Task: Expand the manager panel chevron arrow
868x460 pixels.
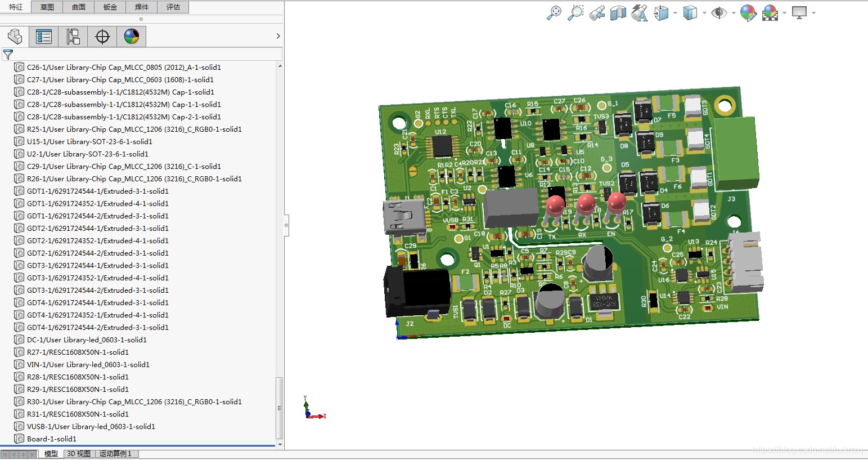Action: pos(278,36)
